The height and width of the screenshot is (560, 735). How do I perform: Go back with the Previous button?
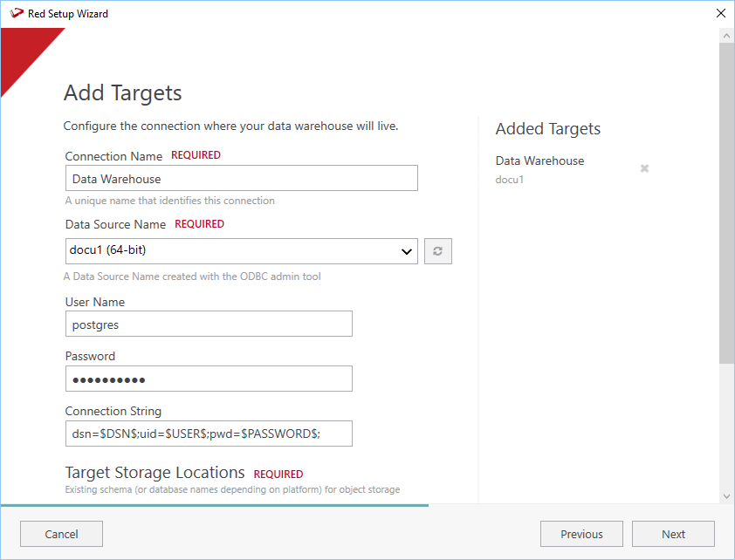tap(581, 534)
